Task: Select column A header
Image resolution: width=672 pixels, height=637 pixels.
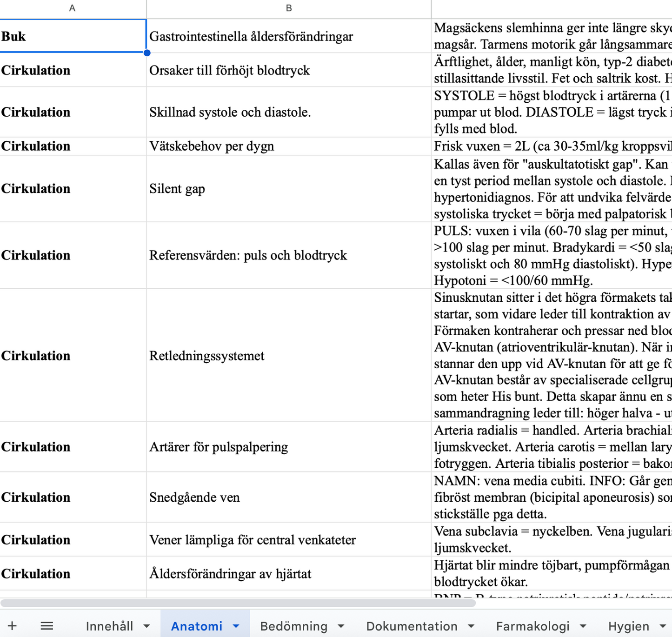Action: (x=73, y=8)
